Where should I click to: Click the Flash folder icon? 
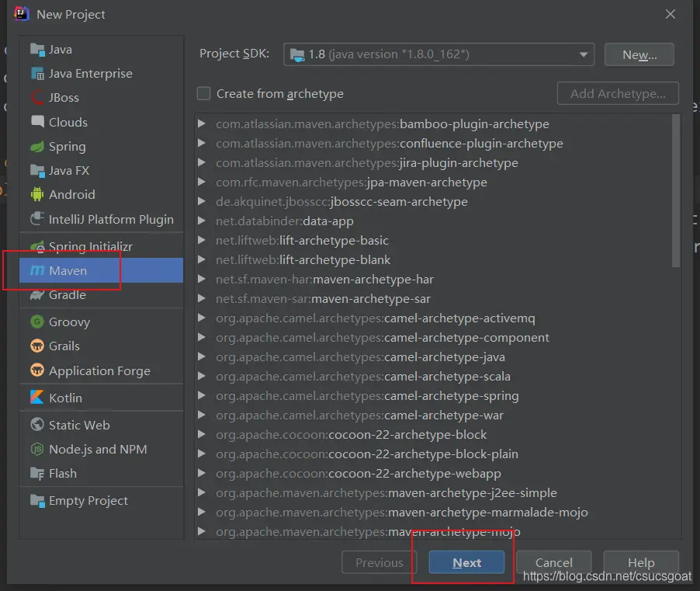tap(37, 474)
